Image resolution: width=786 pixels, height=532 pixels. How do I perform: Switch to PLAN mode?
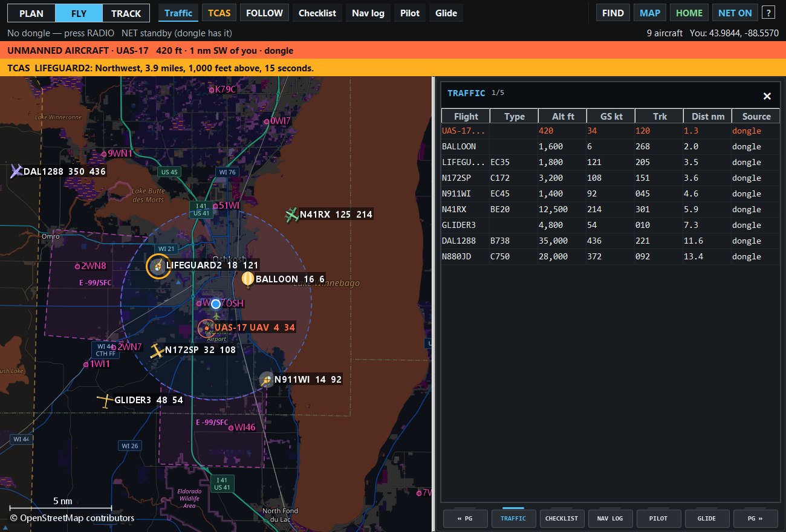(31, 13)
